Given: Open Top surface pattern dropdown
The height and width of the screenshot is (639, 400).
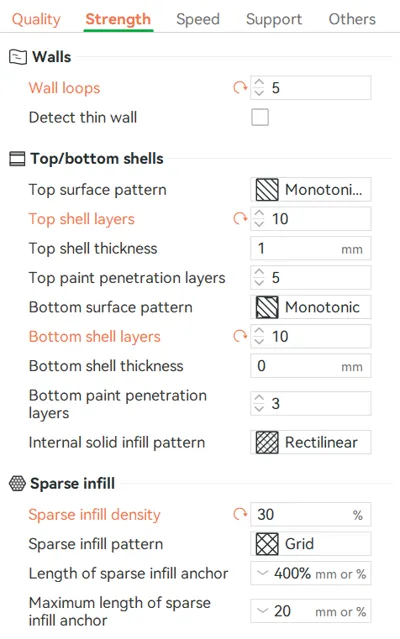Looking at the screenshot, I should (311, 189).
